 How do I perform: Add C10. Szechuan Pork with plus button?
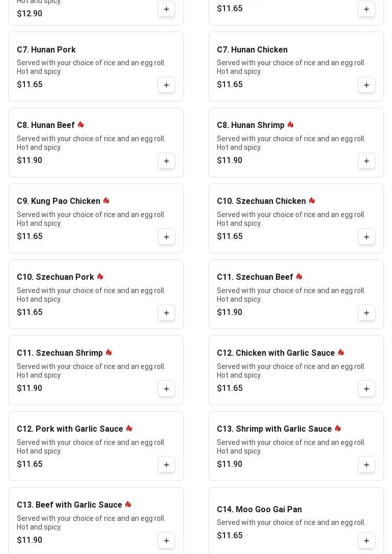[x=166, y=312]
